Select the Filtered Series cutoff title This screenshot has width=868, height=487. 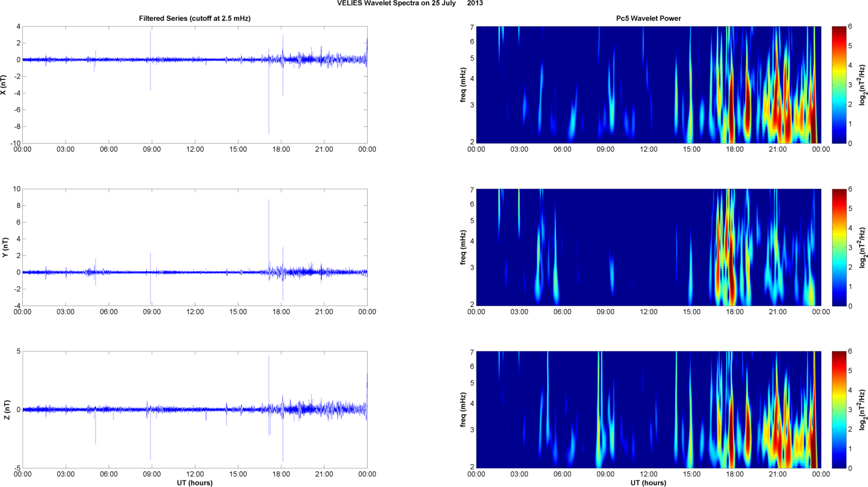(x=194, y=18)
